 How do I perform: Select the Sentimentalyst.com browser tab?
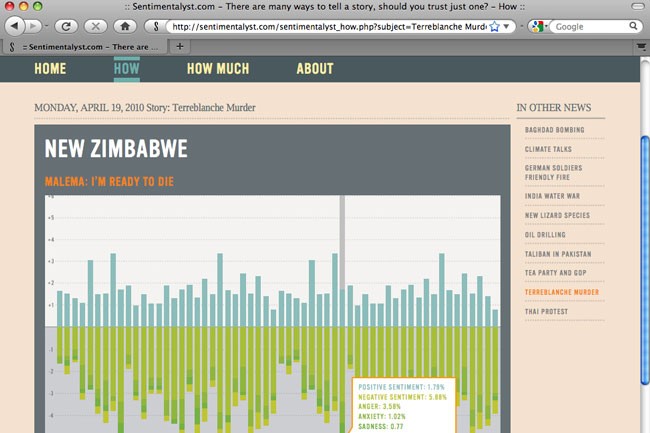pos(85,47)
